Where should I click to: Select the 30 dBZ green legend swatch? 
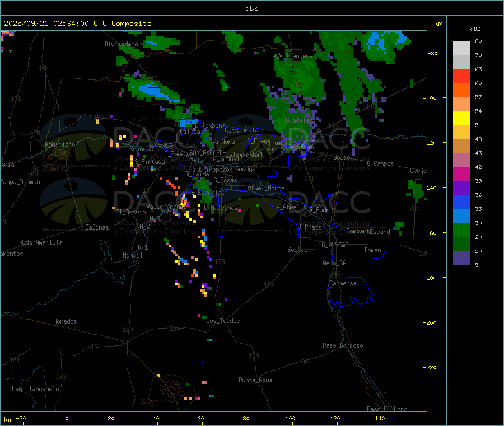[461, 230]
